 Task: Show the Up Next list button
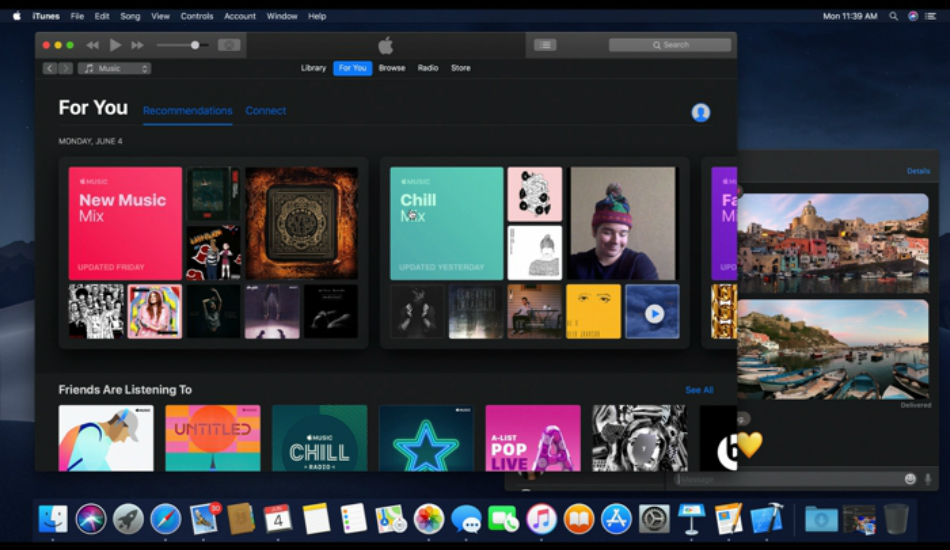(x=545, y=45)
